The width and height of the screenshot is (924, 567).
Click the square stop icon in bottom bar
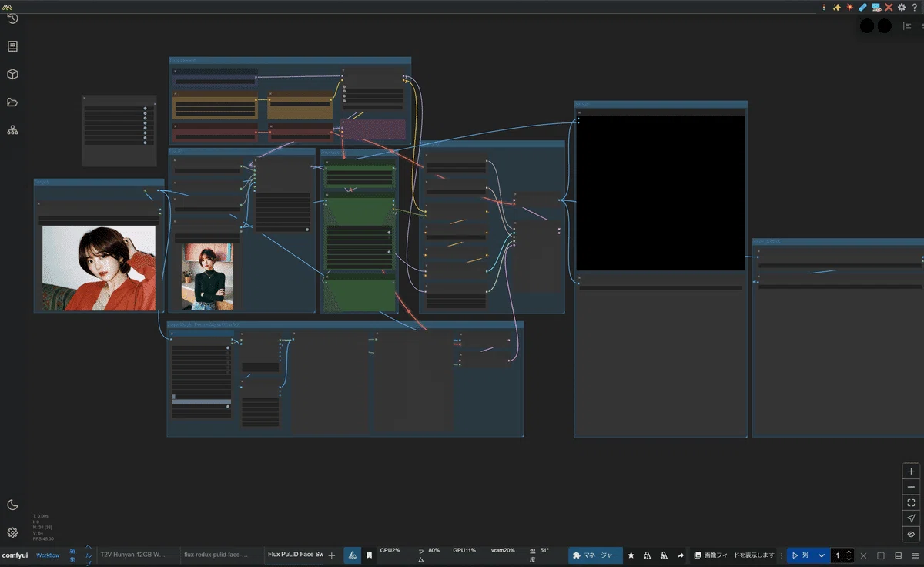881,555
